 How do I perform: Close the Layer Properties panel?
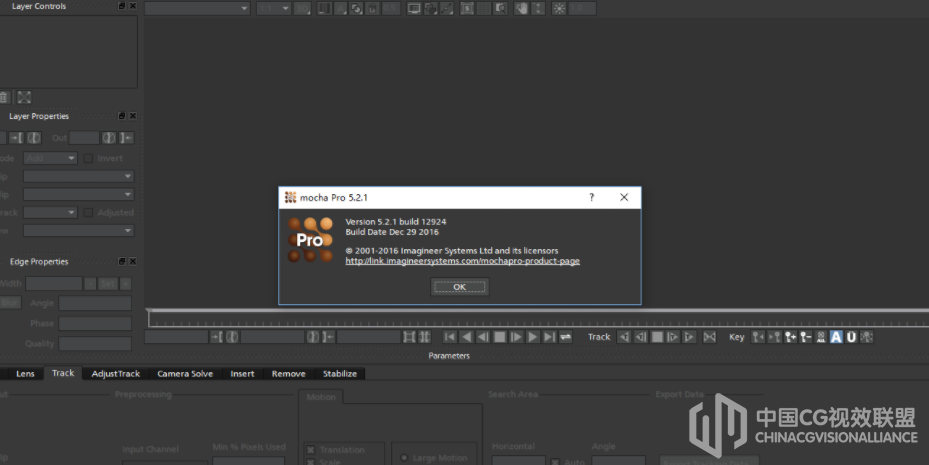coord(133,116)
